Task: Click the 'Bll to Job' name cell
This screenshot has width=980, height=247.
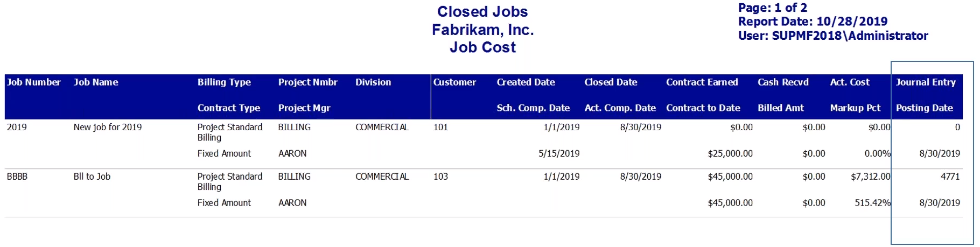Action: point(92,177)
